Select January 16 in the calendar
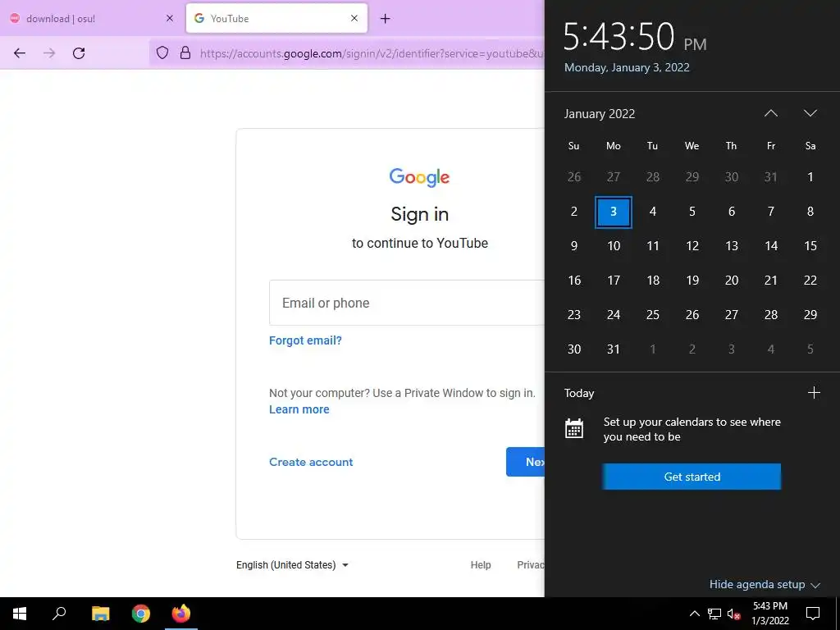Image resolution: width=840 pixels, height=630 pixels. pos(573,281)
